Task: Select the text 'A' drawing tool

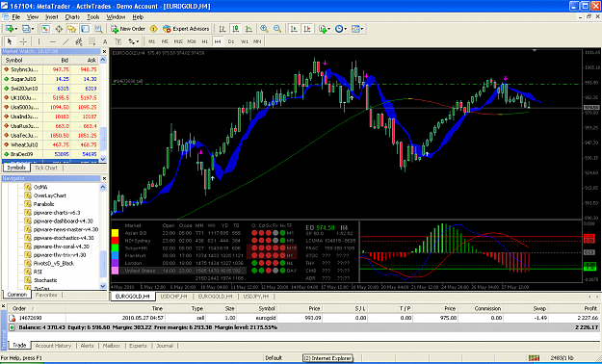Action: point(105,41)
